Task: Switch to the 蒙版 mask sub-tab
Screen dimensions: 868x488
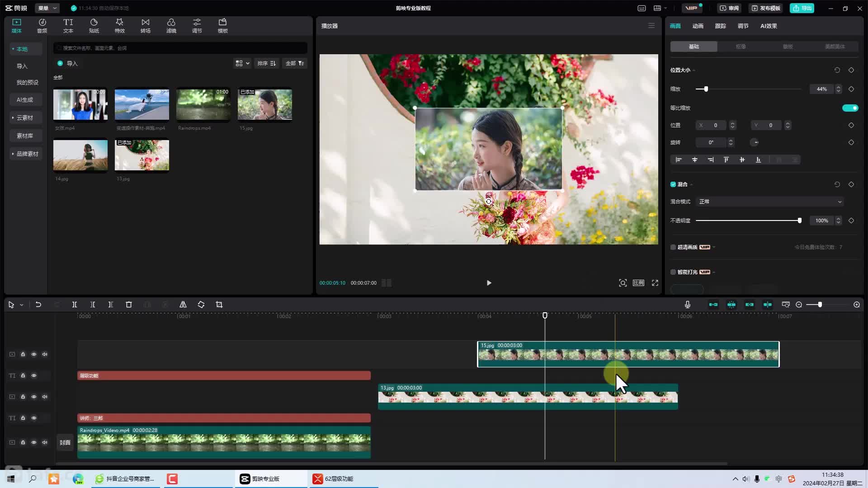Action: (x=788, y=47)
